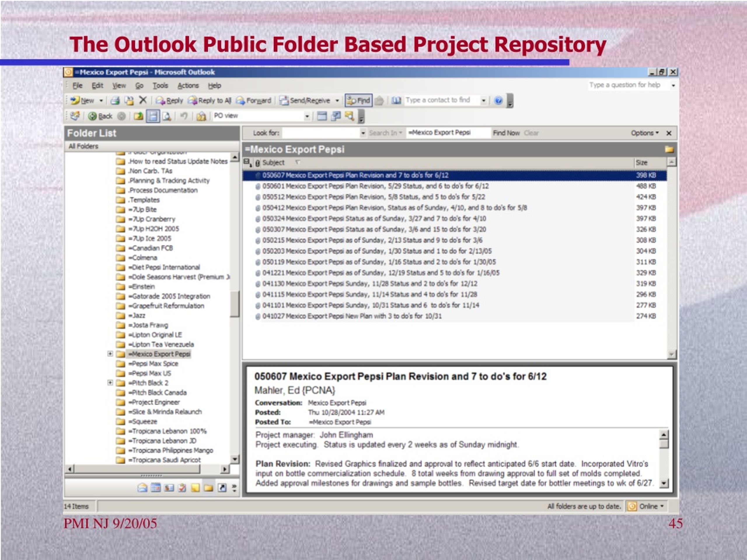Open Tasks via navigation pane checkmark icon

pyautogui.click(x=182, y=488)
